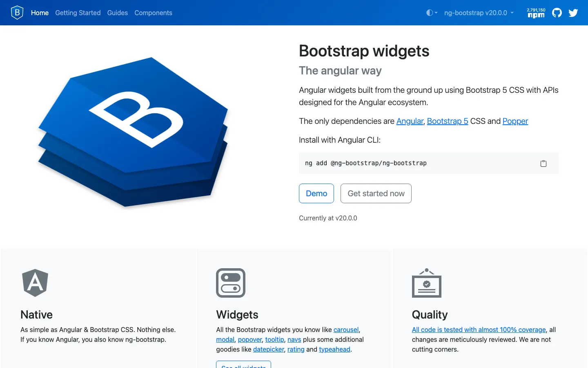This screenshot has height=368, width=588.
Task: Click the toggle switches icon above Widgets
Action: click(231, 283)
